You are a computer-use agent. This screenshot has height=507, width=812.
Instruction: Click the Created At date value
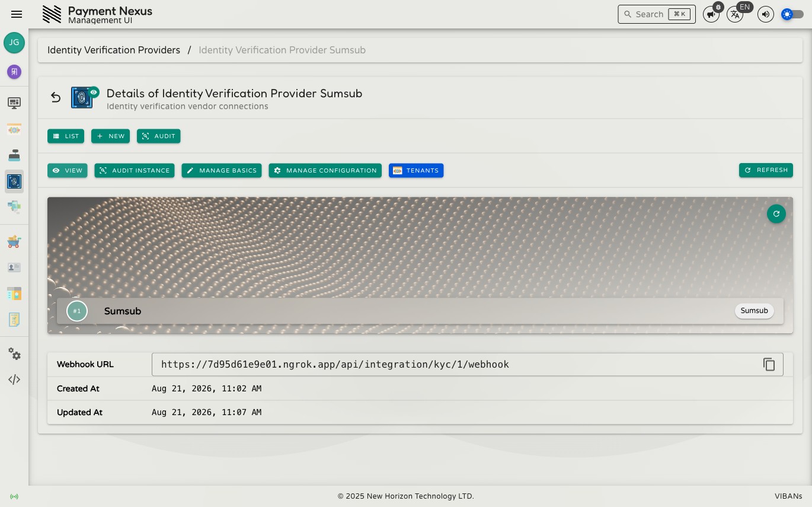pyautogui.click(x=206, y=389)
